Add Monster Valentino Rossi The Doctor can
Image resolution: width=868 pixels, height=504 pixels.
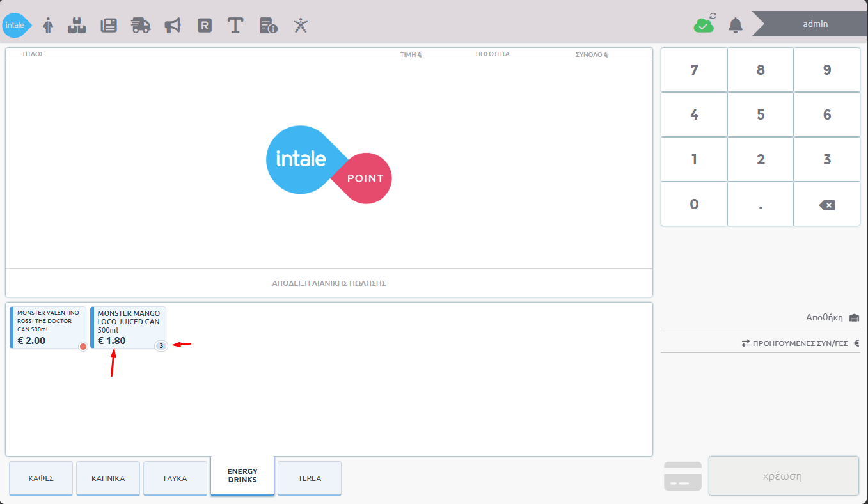(48, 327)
